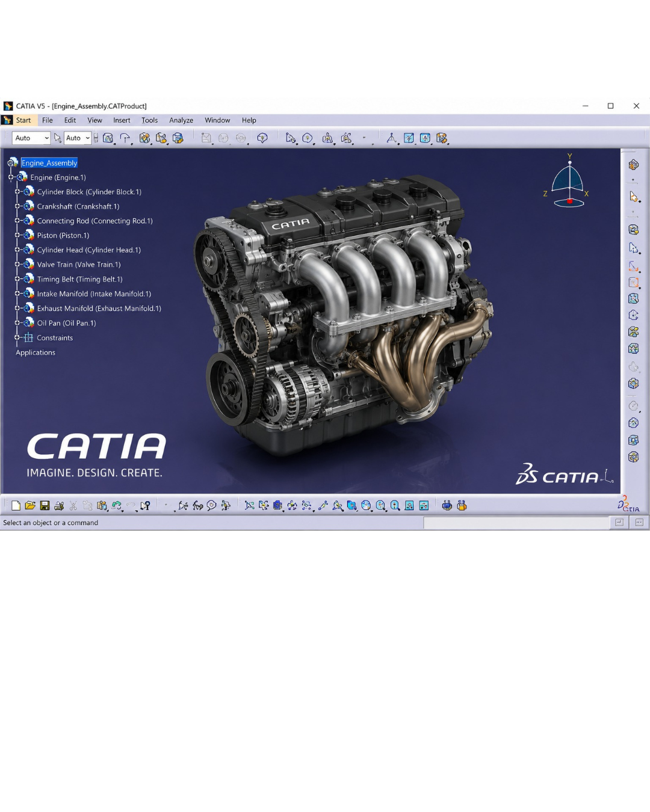The image size is (650, 812).
Task: Click the 3D compass in the viewport
Action: pyautogui.click(x=569, y=182)
